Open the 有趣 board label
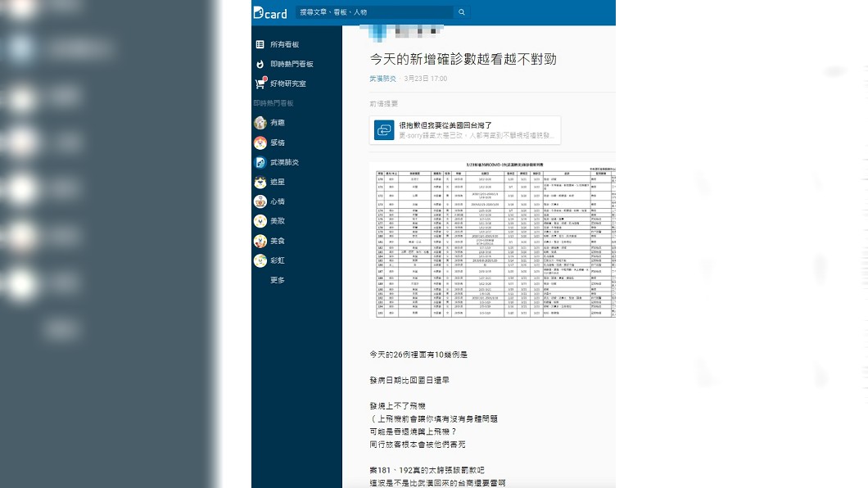Image resolution: width=868 pixels, height=488 pixels. pyautogui.click(x=278, y=123)
